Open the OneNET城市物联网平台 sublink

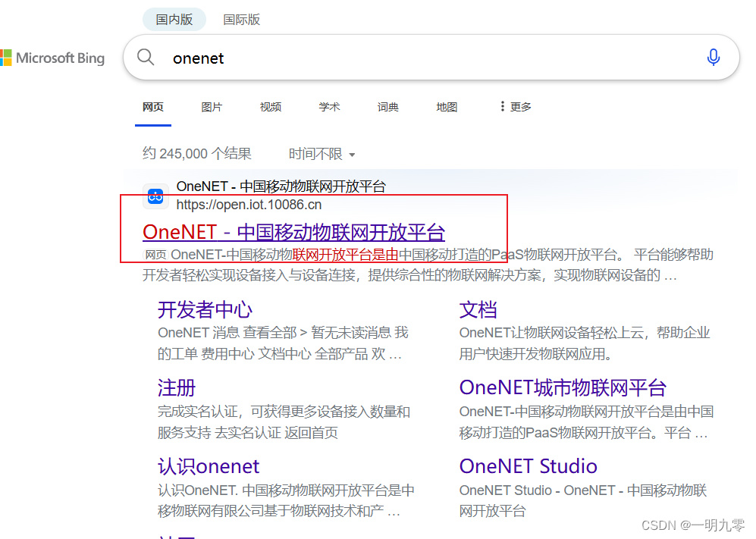563,387
